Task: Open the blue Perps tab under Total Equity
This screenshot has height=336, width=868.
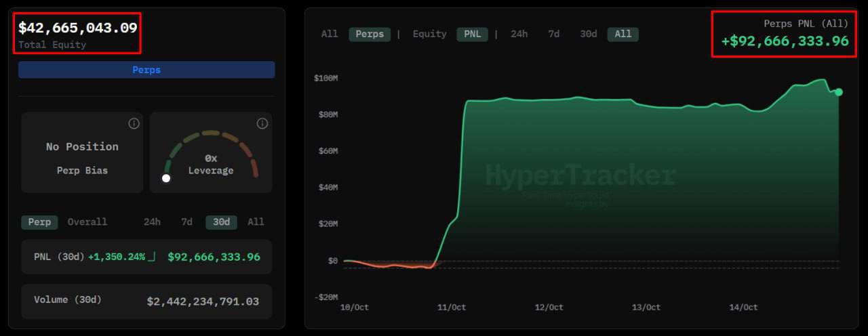Action: (146, 70)
